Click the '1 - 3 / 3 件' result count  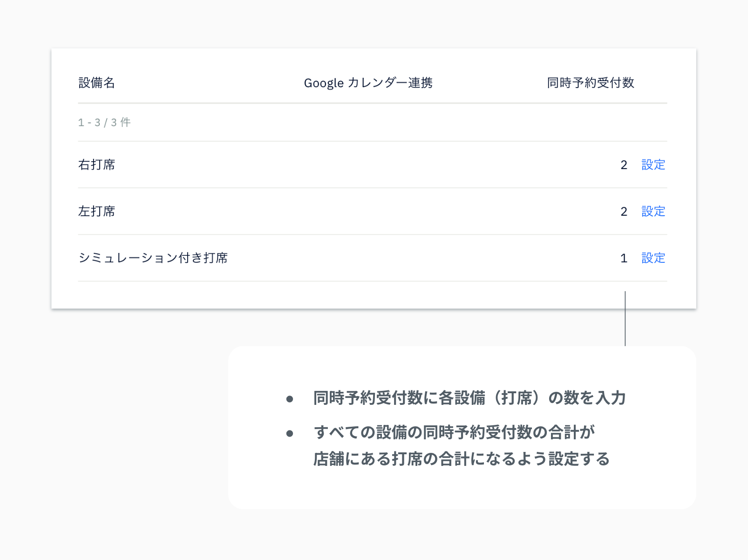104,123
